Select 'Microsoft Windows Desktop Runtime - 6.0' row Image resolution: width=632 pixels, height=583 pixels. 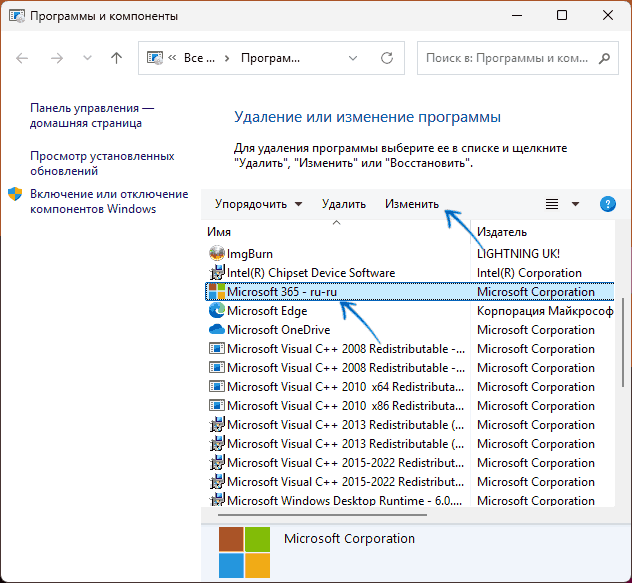(x=410, y=500)
